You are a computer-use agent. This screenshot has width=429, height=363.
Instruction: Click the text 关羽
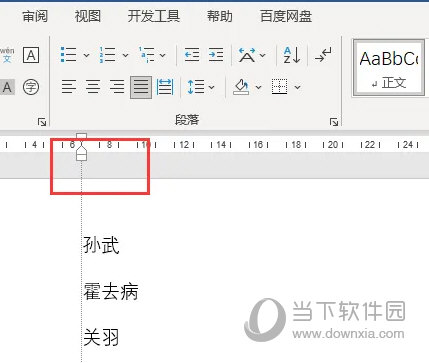tap(101, 337)
